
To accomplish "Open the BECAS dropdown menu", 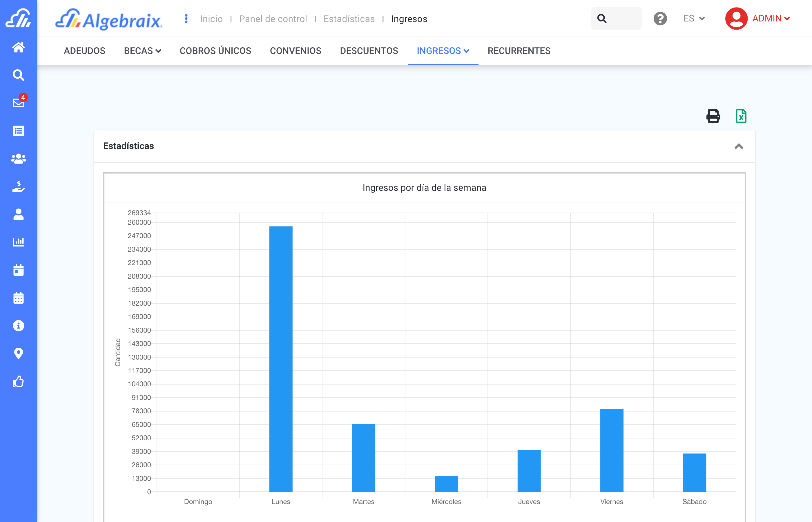I will pos(142,51).
